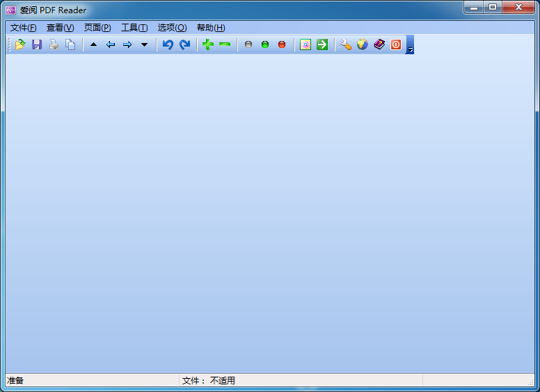The height and width of the screenshot is (392, 540).
Task: Click the black down triangle arrow
Action: 144,44
